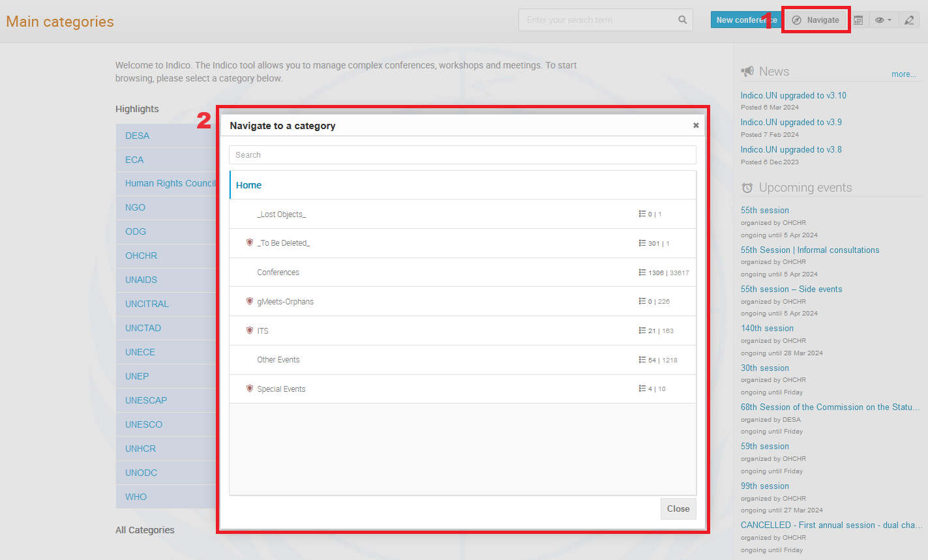This screenshot has height=560, width=928.
Task: Open 55th Session Informal consultations event
Action: pos(810,250)
